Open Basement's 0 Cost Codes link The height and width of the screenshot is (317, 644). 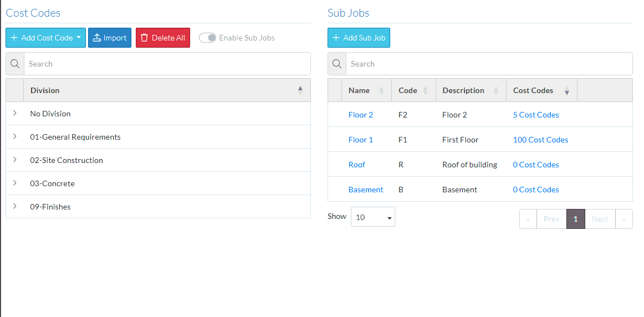[x=536, y=190]
